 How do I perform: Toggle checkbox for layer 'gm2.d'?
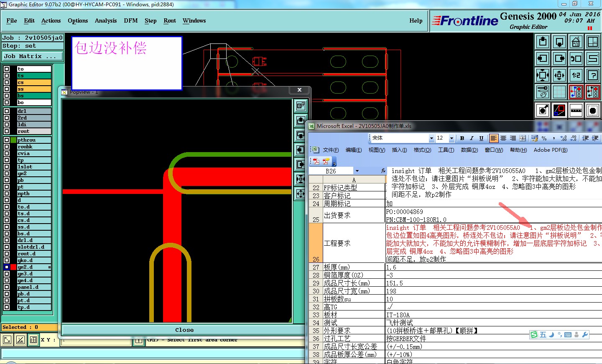(x=7, y=267)
